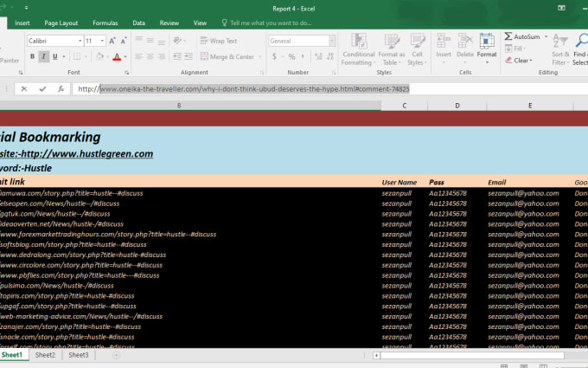588x368 pixels.
Task: Align text right
Action: 161,56
